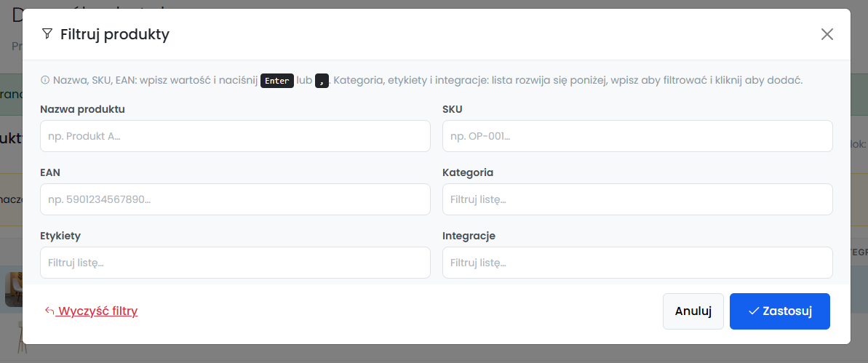Click the chair product thumbnail behind the dialog
This screenshot has width=868, height=363.
point(13,289)
